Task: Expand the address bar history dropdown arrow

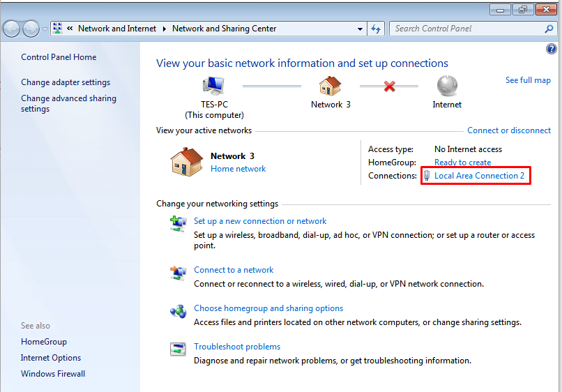Action: [360, 29]
